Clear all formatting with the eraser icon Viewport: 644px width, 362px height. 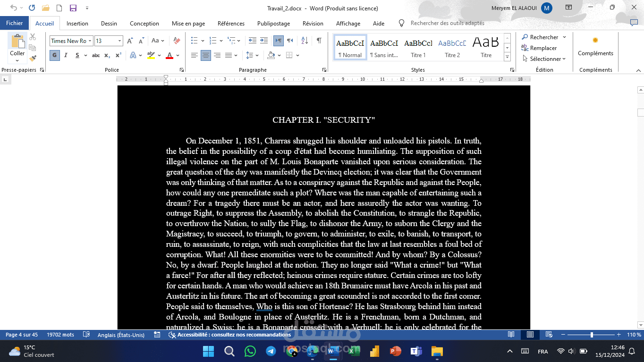pyautogui.click(x=177, y=41)
